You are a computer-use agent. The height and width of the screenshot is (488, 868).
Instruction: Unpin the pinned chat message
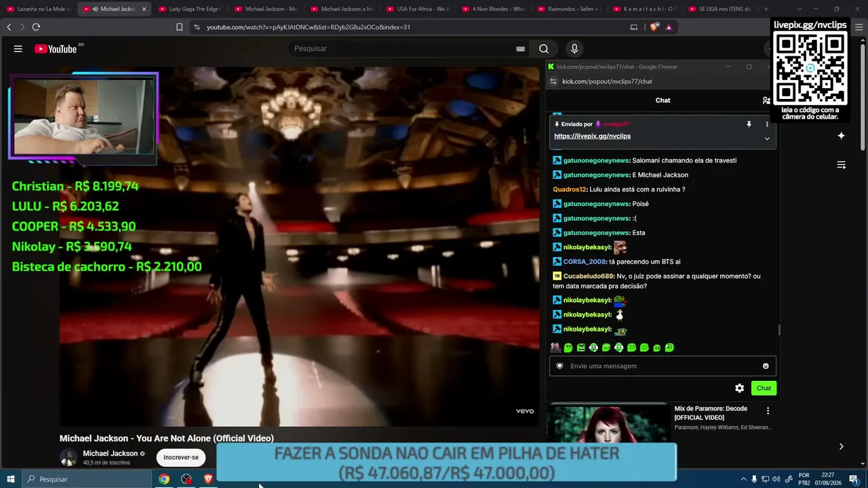pyautogui.click(x=749, y=125)
